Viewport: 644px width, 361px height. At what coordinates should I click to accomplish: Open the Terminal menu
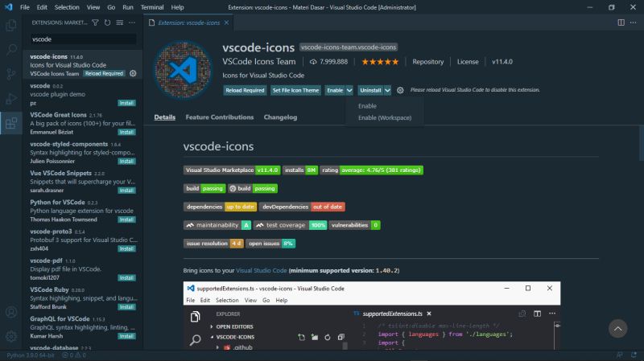[152, 7]
